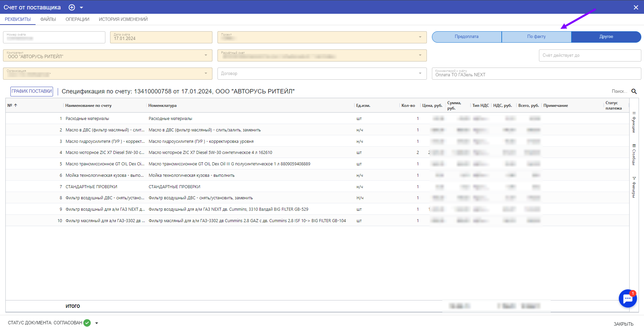Sort by Наименование по счету column
The image size is (644, 327).
point(88,106)
